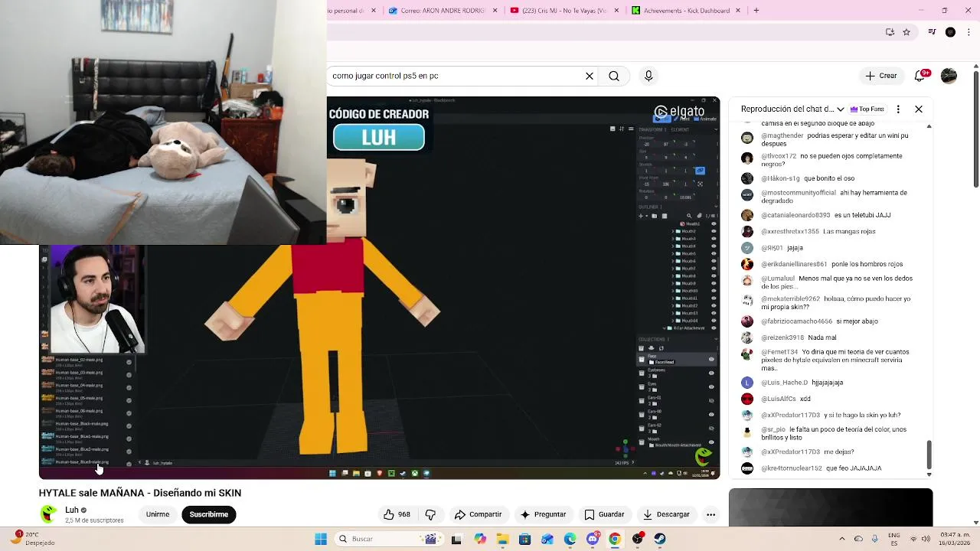Expand the Mouth3 group in outliner

tap(673, 239)
